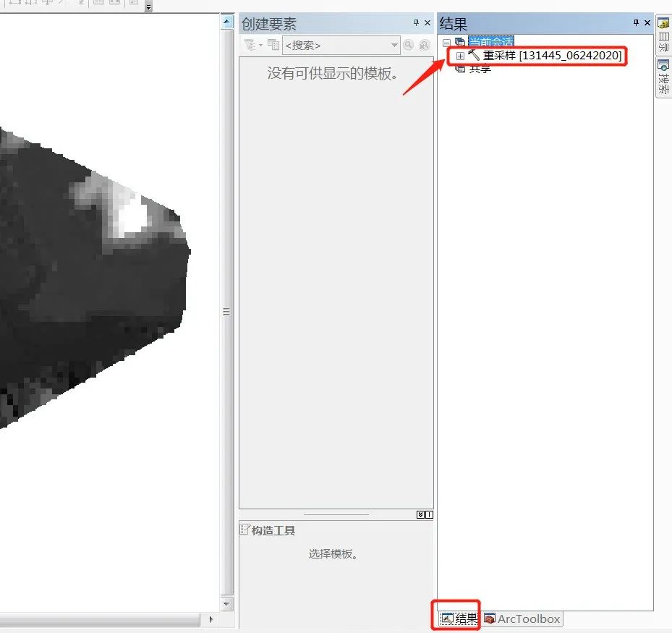Close the 创建要素 panel
672x633 pixels.
pos(428,23)
